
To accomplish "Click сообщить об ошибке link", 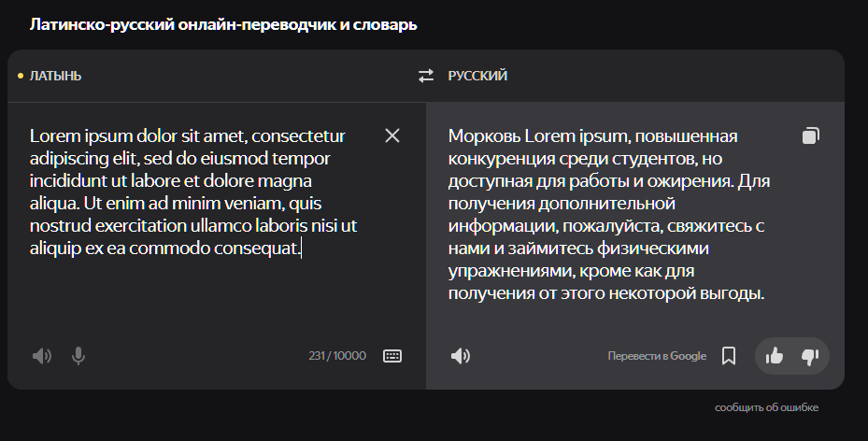I will (x=767, y=407).
